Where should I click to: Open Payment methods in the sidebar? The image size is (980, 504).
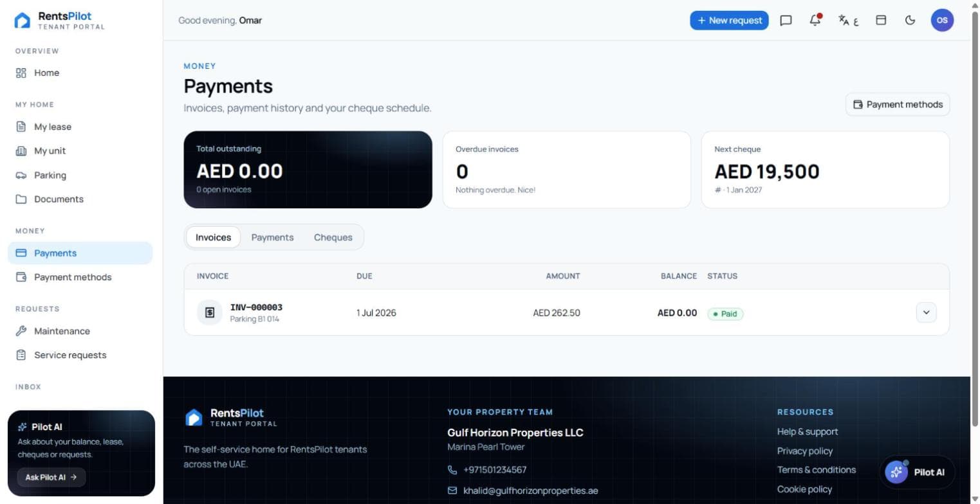point(80,277)
